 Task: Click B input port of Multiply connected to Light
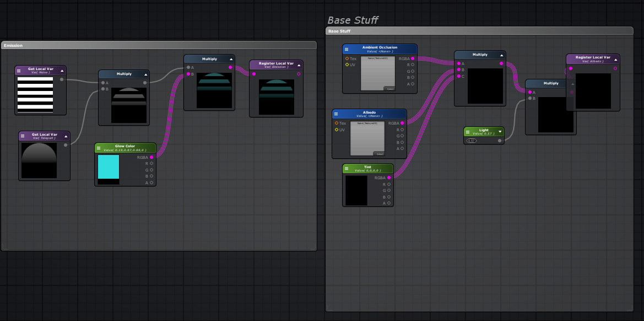[530, 98]
